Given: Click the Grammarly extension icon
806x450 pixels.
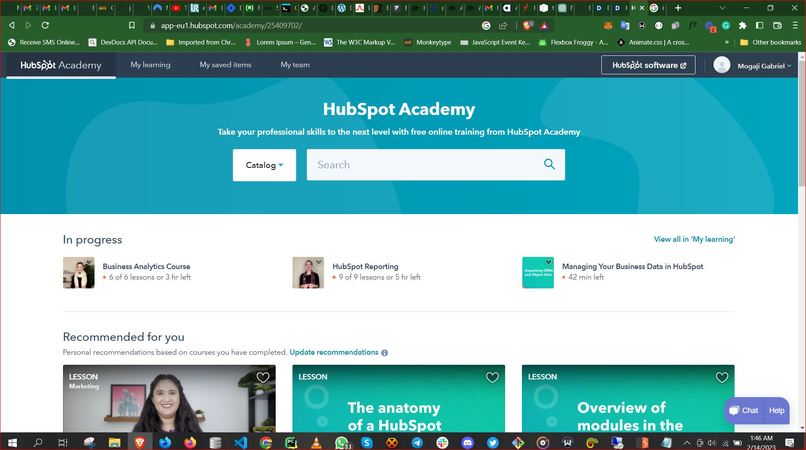Looking at the screenshot, I should pos(726,25).
